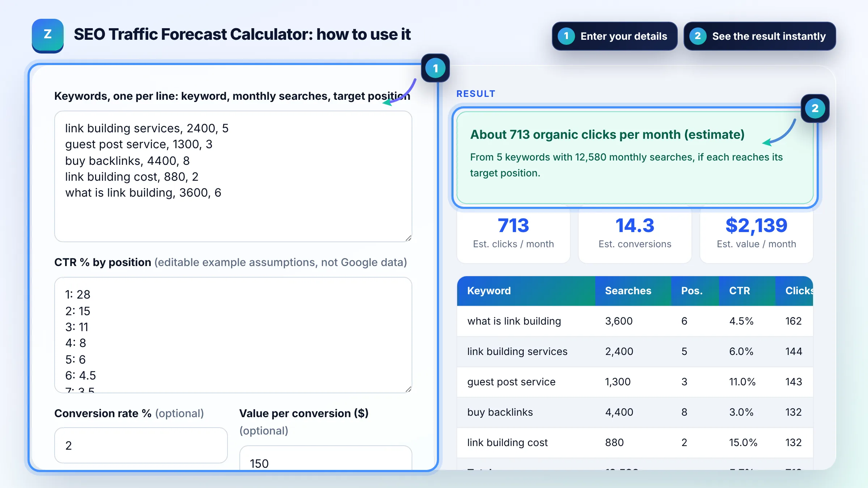868x488 pixels.
Task: Select the 'link building services' table row
Action: pyautogui.click(x=635, y=351)
